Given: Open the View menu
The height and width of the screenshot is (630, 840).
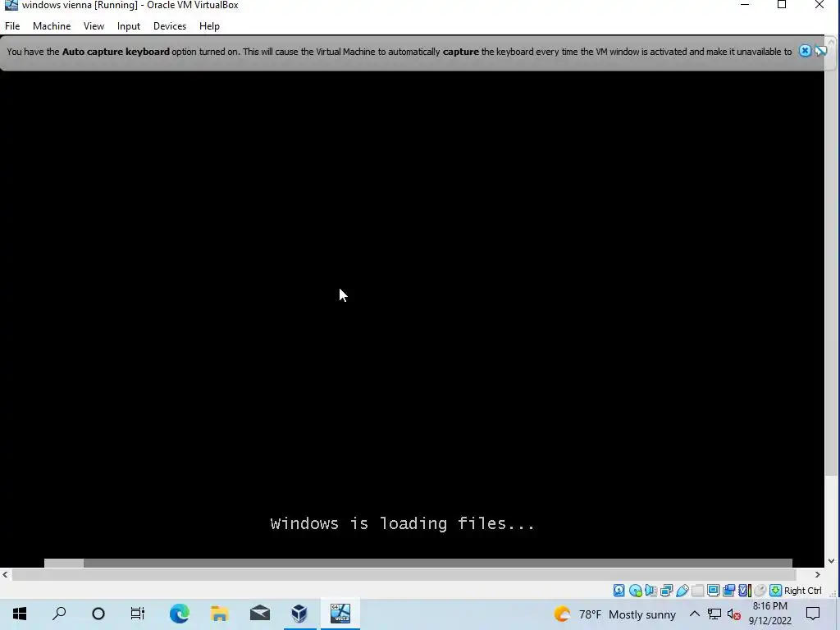Looking at the screenshot, I should pyautogui.click(x=94, y=26).
